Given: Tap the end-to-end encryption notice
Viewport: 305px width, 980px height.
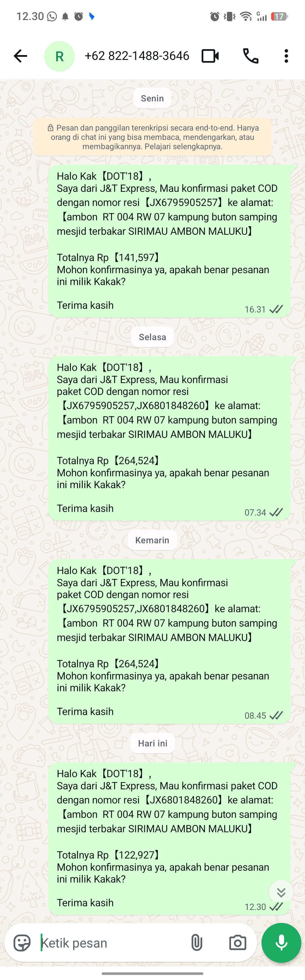Looking at the screenshot, I should [152, 137].
